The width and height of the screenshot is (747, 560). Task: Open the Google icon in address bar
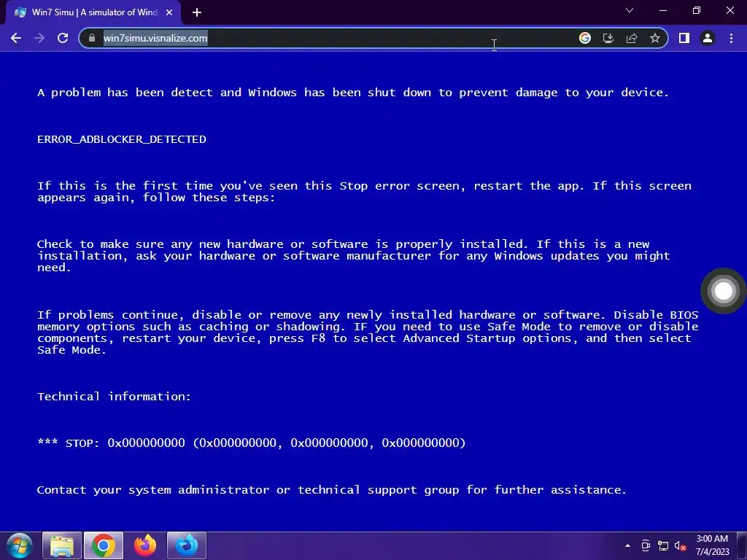tap(585, 38)
